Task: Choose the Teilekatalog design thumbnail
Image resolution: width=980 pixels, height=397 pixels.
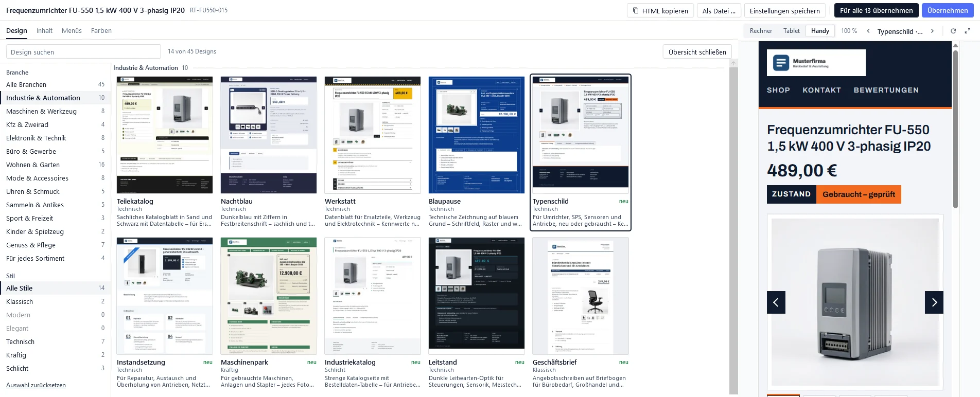Action: point(165,135)
